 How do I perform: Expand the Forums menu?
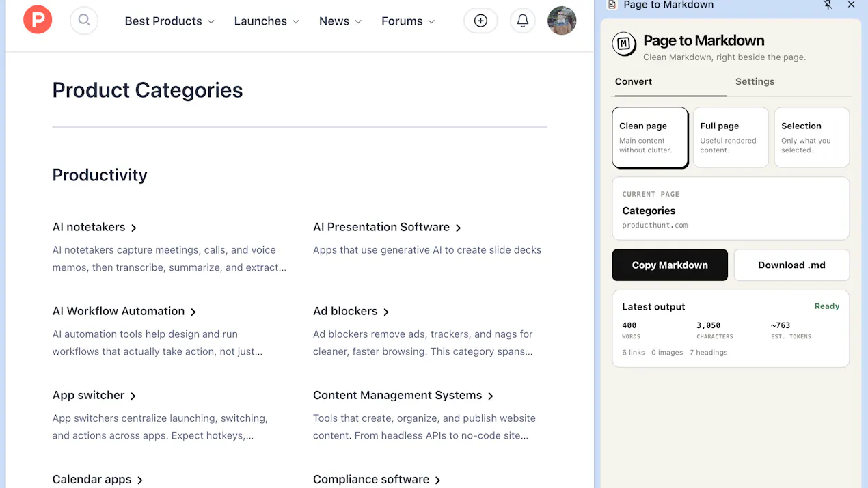pos(408,21)
